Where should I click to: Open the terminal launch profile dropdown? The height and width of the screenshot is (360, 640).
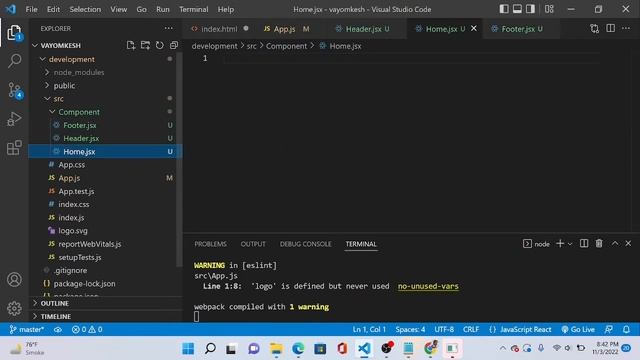(570, 244)
